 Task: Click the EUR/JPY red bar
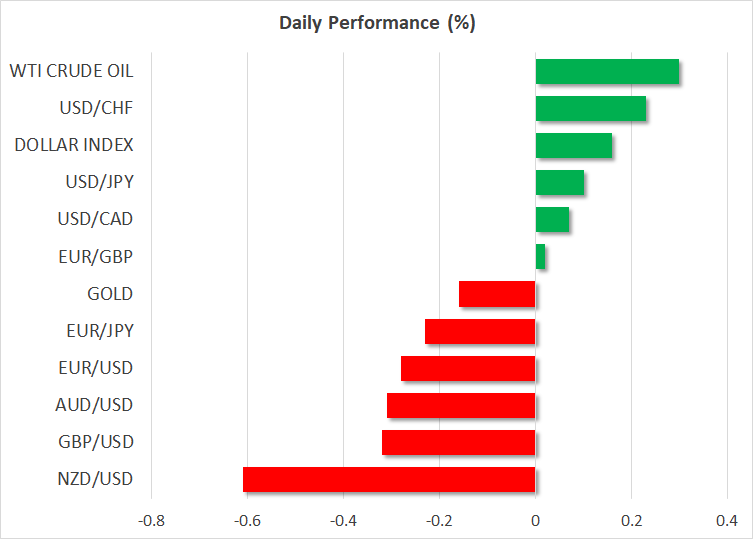coord(480,331)
